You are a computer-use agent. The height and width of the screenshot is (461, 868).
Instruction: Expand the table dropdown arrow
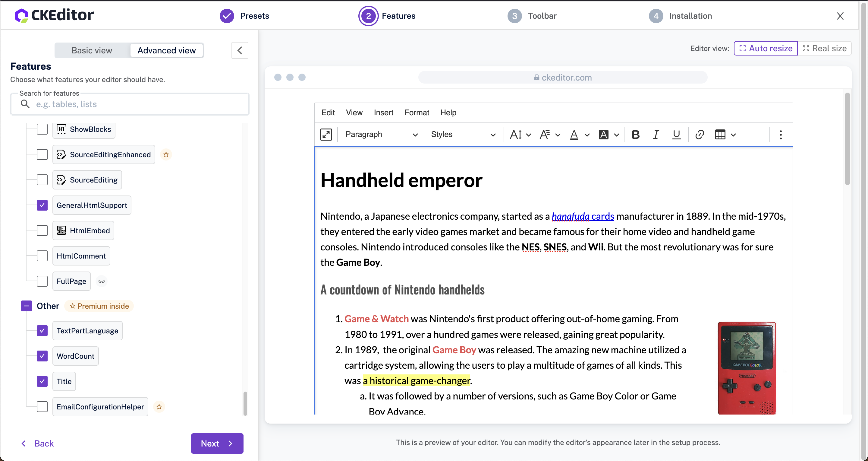click(733, 135)
